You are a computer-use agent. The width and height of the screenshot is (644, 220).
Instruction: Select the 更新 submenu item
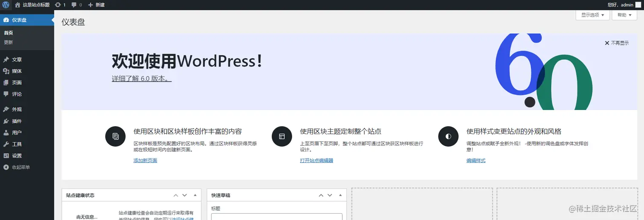(9, 42)
